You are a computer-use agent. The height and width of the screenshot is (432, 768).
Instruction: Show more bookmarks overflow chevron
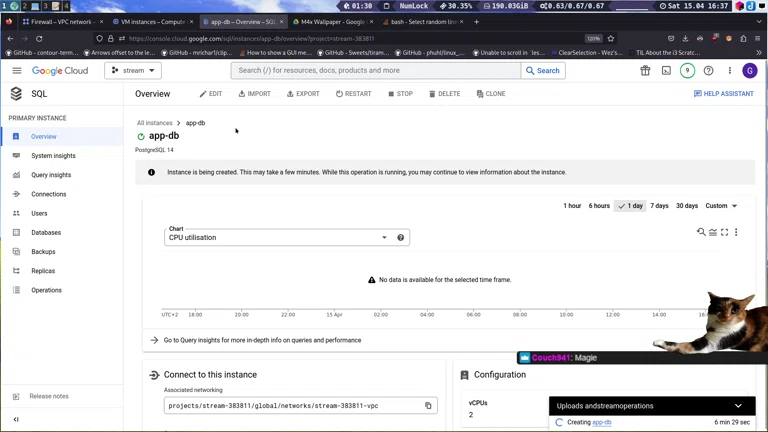click(759, 52)
